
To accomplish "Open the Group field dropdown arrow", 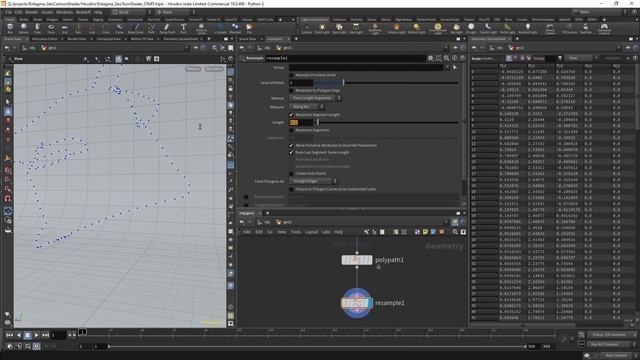I will [447, 67].
